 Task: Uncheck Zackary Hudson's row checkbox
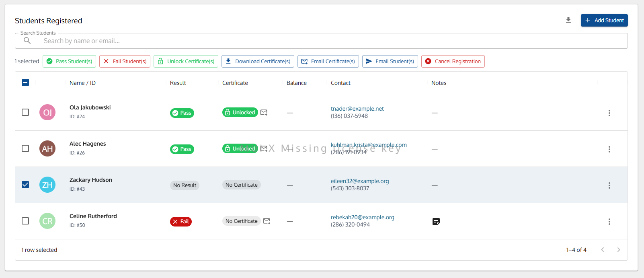pyautogui.click(x=25, y=185)
